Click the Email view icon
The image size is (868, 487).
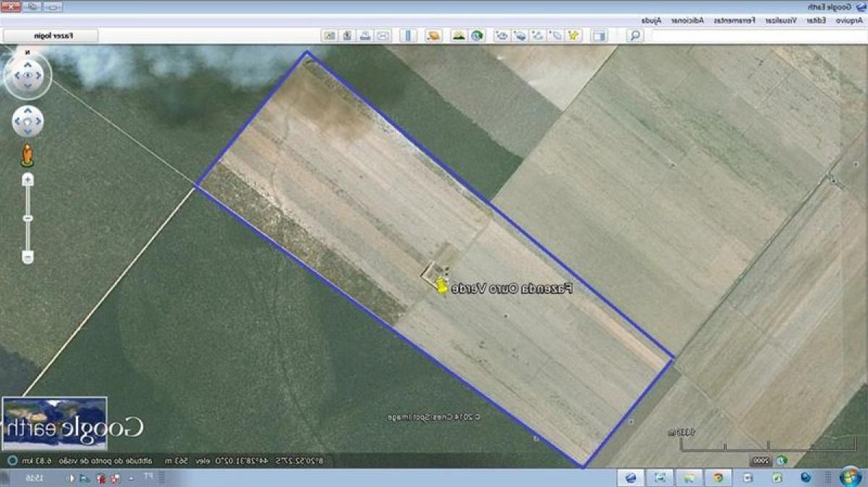[x=380, y=34]
